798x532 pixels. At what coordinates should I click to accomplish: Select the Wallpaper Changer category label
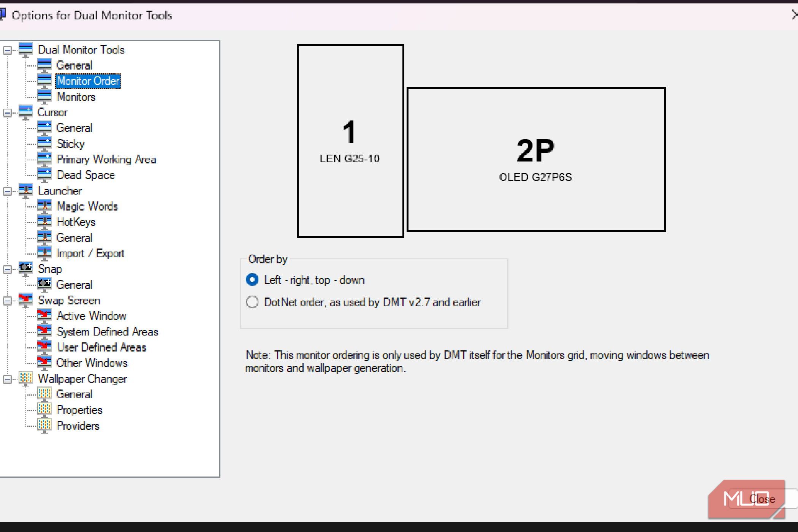(82, 378)
